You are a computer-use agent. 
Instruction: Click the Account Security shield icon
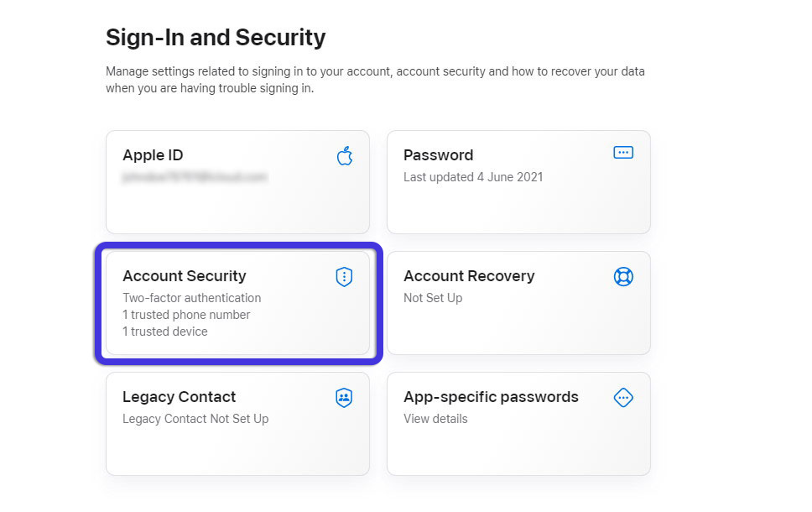pyautogui.click(x=344, y=277)
